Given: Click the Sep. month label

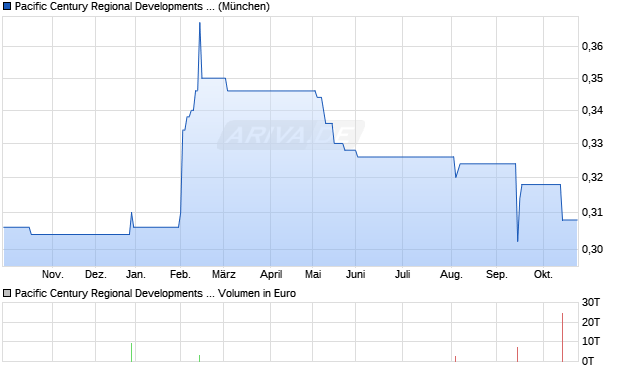Looking at the screenshot, I should click(497, 274).
